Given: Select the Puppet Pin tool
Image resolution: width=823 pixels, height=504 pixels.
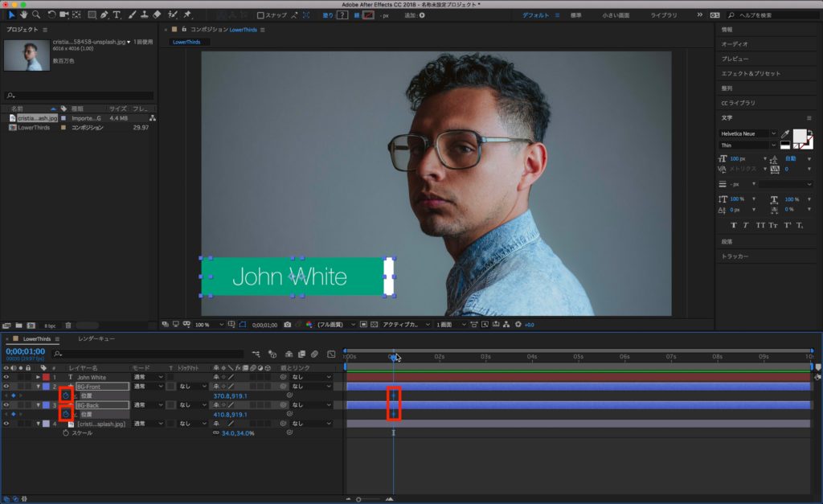Looking at the screenshot, I should (x=187, y=14).
